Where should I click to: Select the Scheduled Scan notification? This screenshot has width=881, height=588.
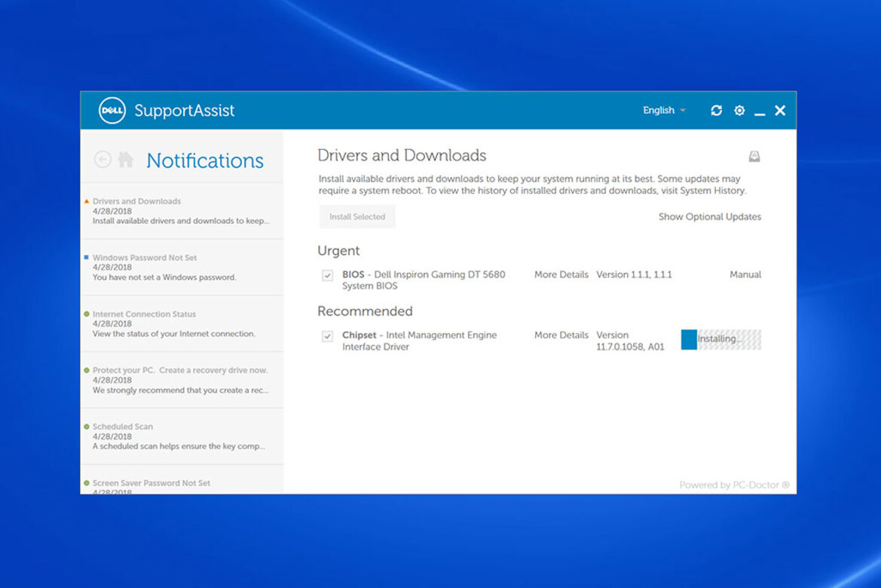point(182,436)
